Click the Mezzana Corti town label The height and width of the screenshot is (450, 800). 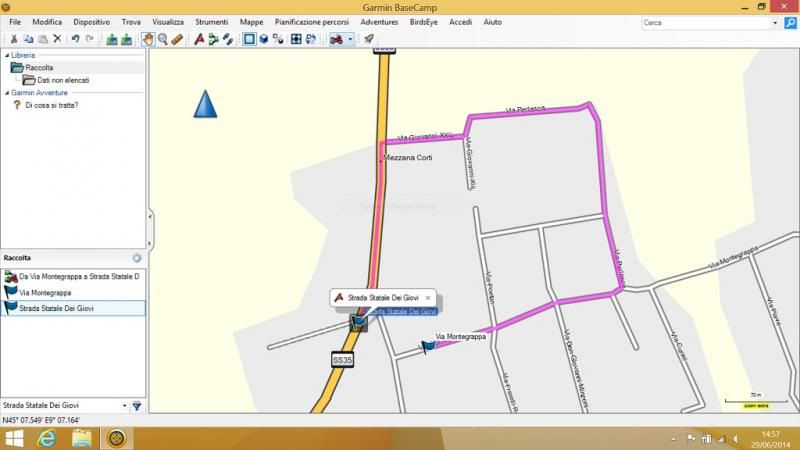[408, 158]
